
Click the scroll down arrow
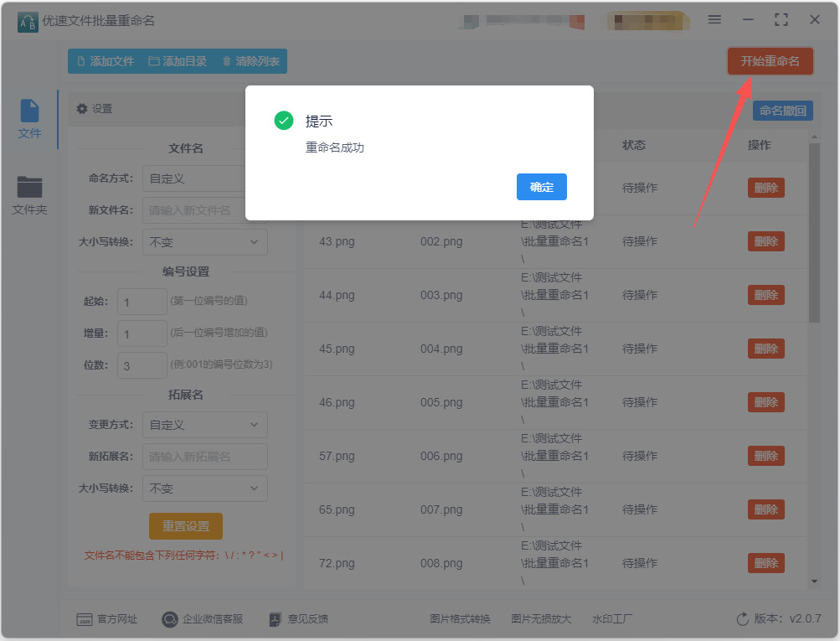click(814, 582)
